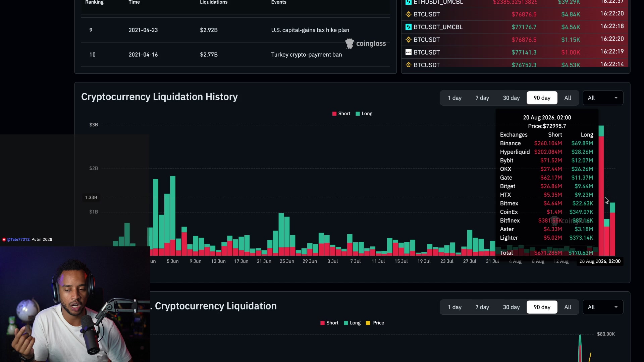Toggle the Long series in Liquidation History legend
The width and height of the screenshot is (644, 362).
coord(364,114)
